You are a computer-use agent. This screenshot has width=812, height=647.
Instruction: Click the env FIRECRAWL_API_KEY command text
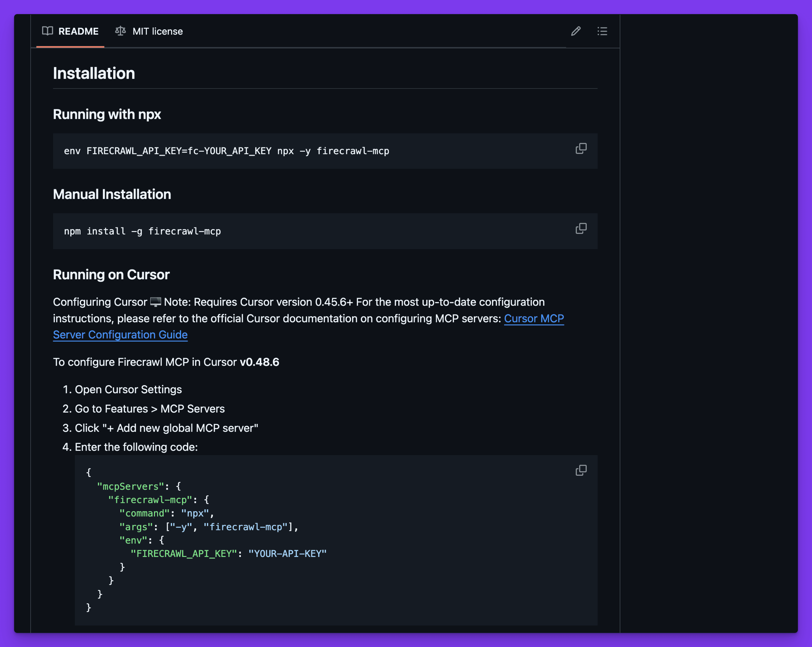coord(226,151)
